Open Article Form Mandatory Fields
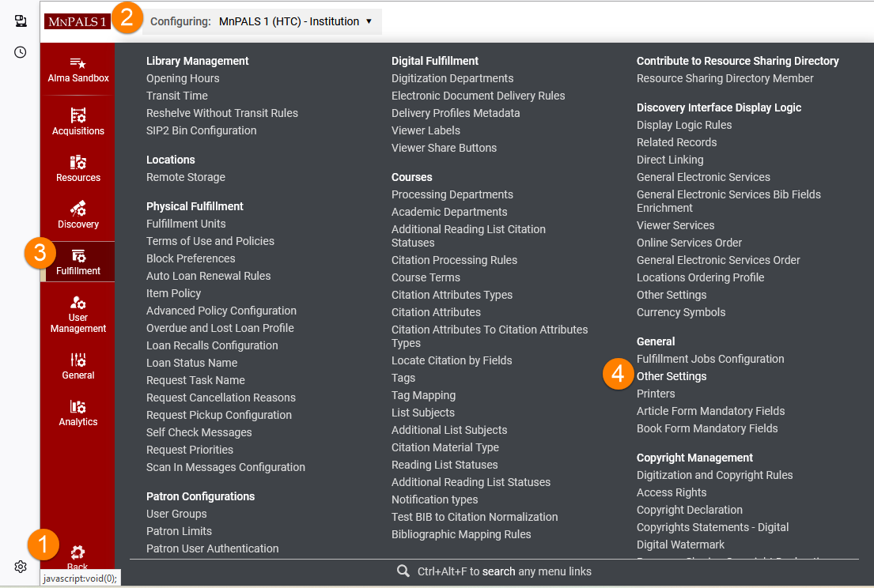 (710, 411)
